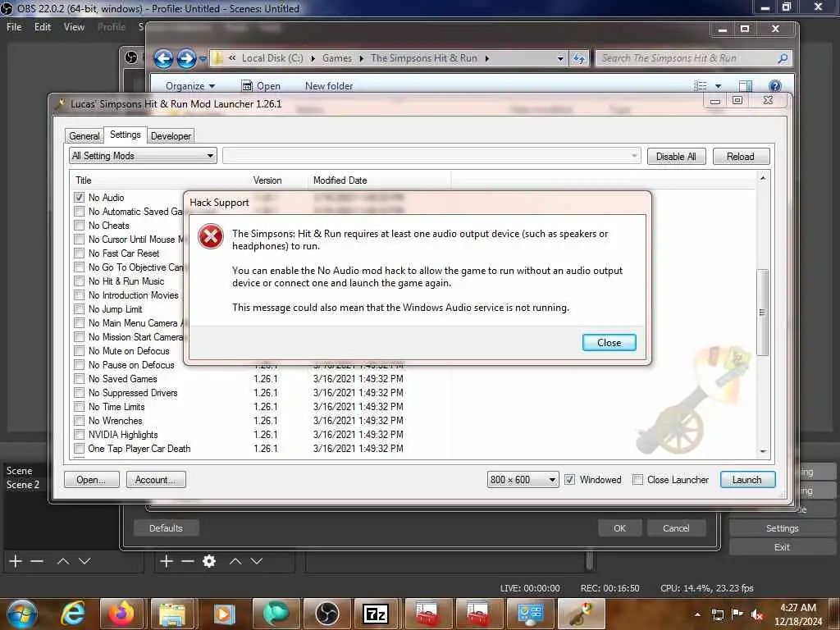Screen dimensions: 840x630
Task: Click the muted volume tray icon
Action: pos(756,614)
